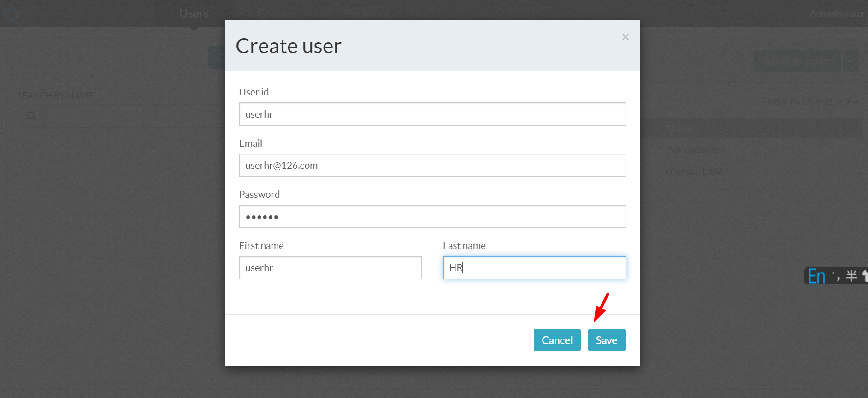Click the search magnifier icon
Viewport: 868px width, 398px height.
(31, 115)
